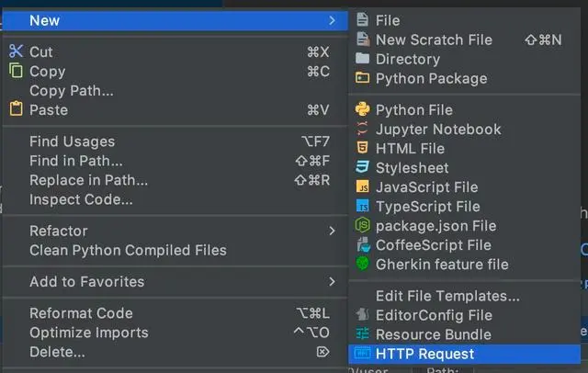This screenshot has width=588, height=373.
Task: Select Python Package label
Action: 431,79
